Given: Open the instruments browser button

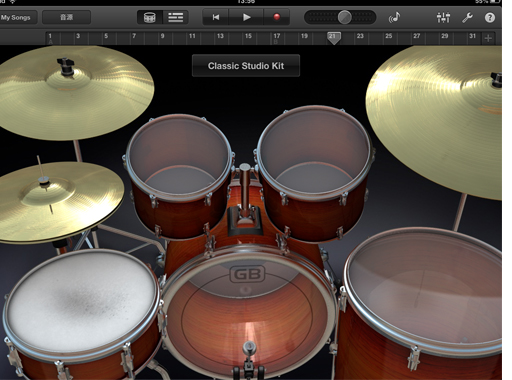Looking at the screenshot, I should 66,17.
